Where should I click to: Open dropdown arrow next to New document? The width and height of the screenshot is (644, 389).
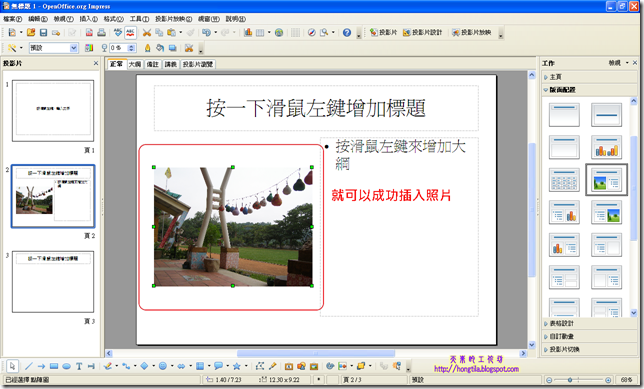click(21, 32)
